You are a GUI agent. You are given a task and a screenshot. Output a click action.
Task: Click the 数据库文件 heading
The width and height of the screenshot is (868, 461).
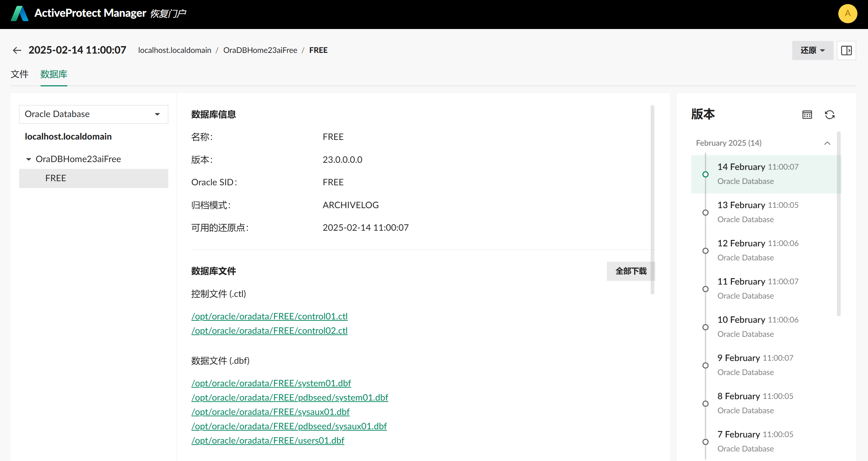coord(214,271)
